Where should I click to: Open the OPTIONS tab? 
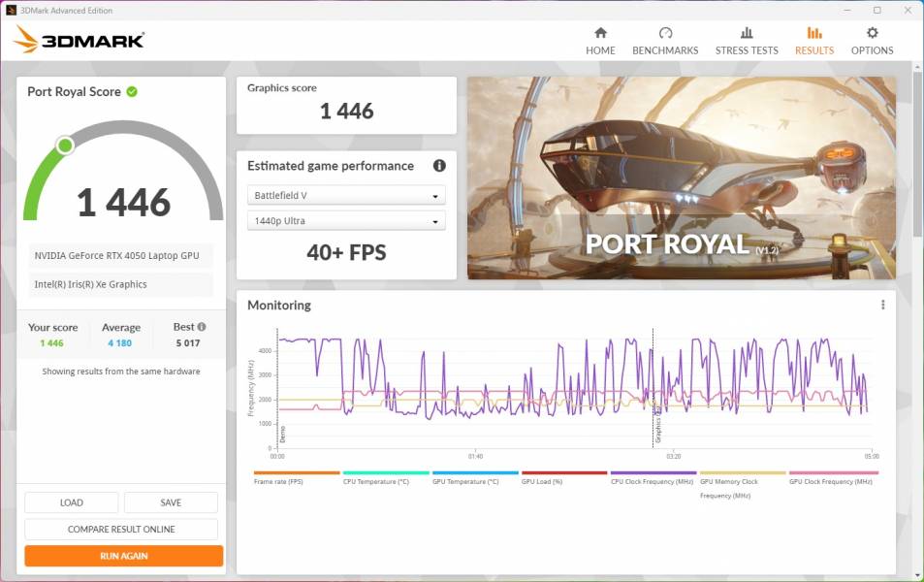point(872,42)
